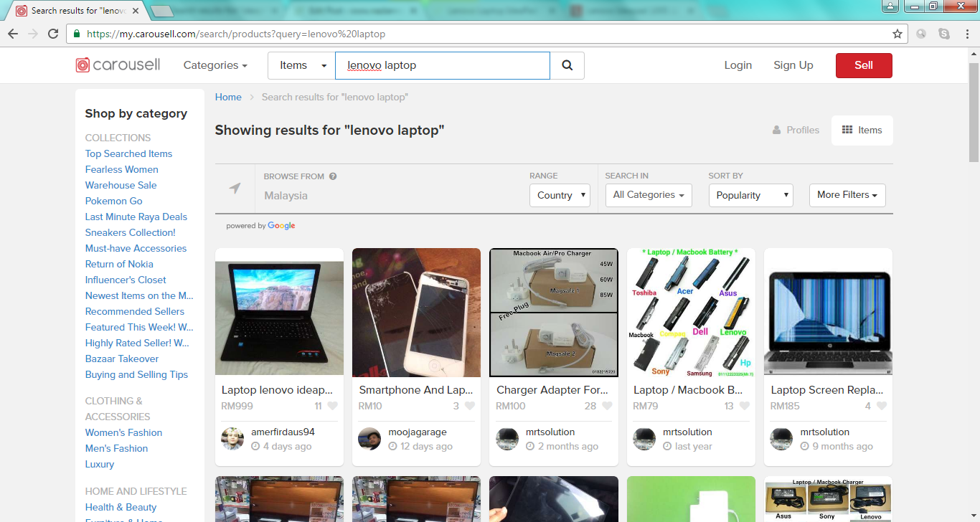Viewport: 980px width, 522px height.
Task: Click the bookmark star in the address bar
Action: pyautogui.click(x=897, y=33)
